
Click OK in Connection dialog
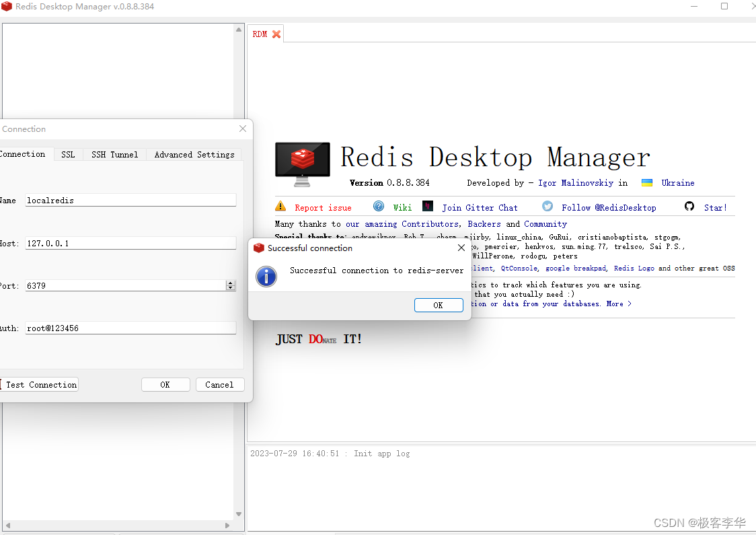point(165,384)
